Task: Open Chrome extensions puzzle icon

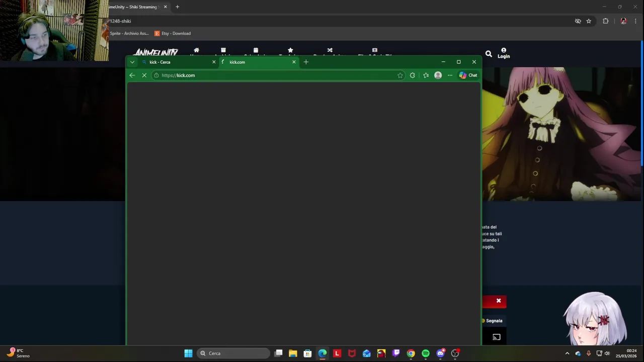Action: pyautogui.click(x=606, y=21)
